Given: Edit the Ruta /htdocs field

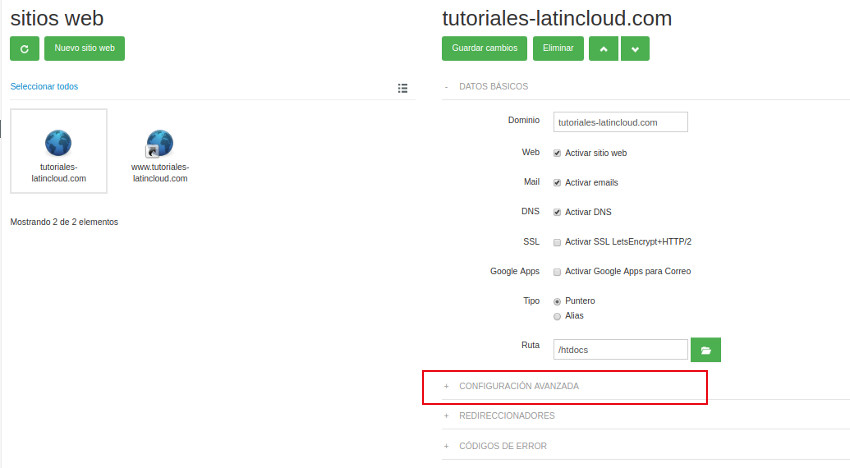Looking at the screenshot, I should 620,350.
